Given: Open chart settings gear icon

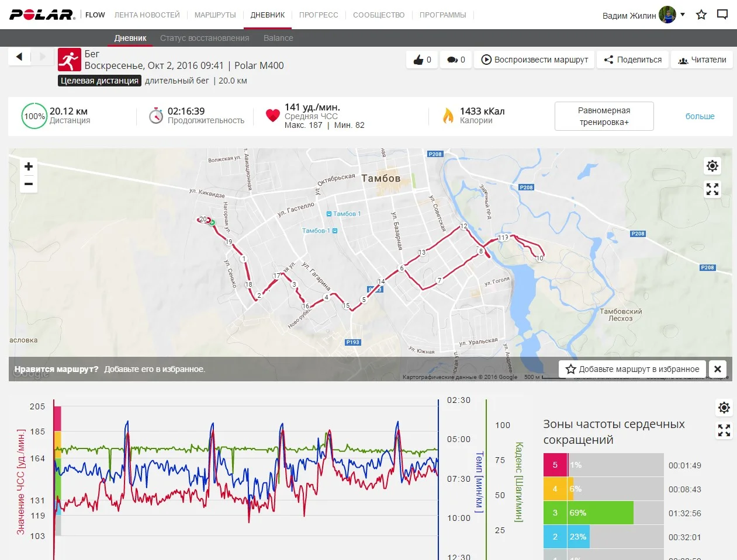Looking at the screenshot, I should point(724,408).
